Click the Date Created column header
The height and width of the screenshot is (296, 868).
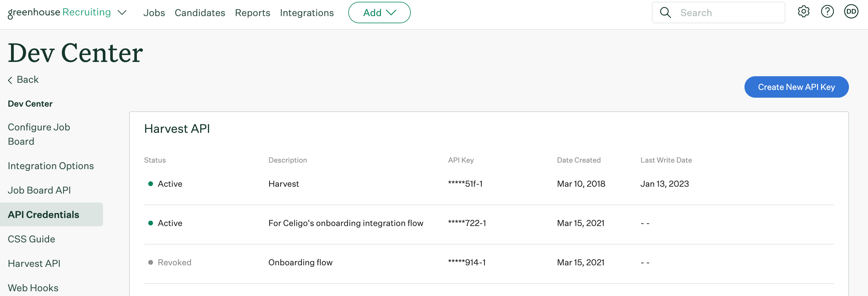coord(579,160)
